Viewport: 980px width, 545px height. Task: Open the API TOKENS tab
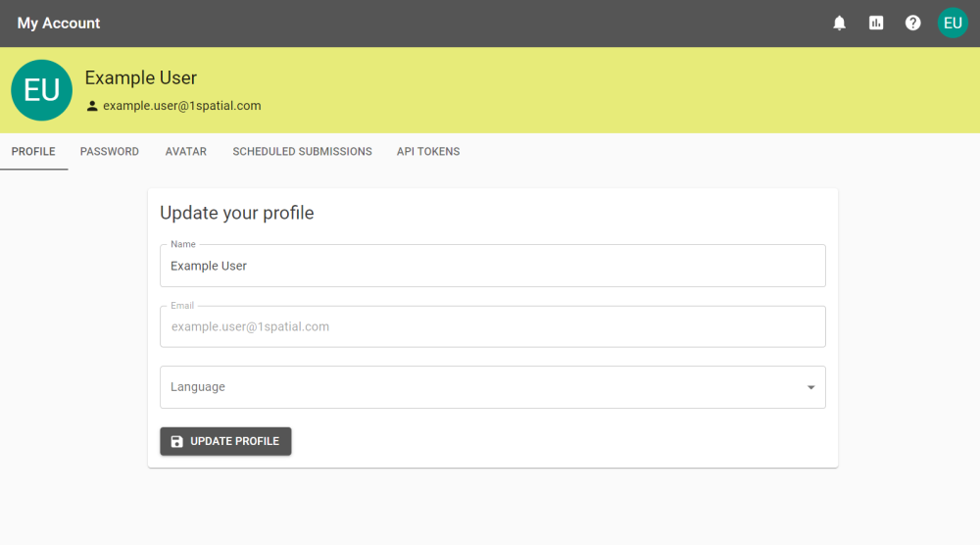(428, 151)
